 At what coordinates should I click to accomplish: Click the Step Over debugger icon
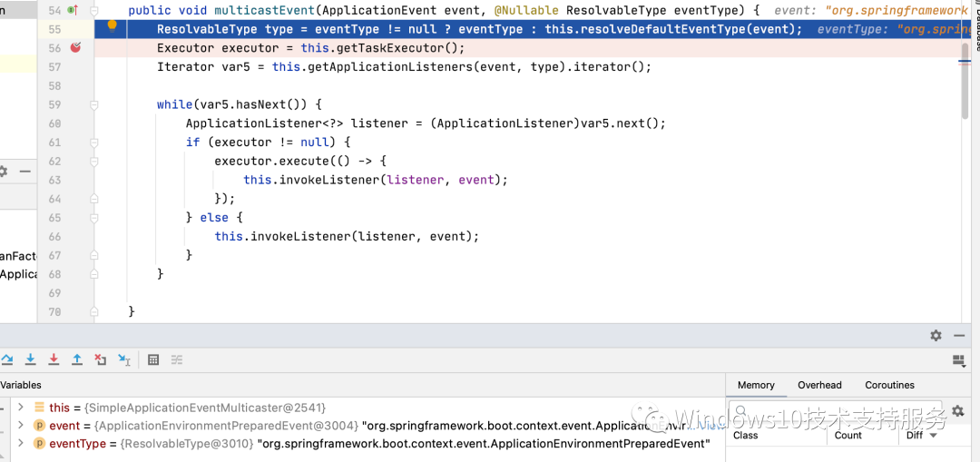pyautogui.click(x=7, y=359)
